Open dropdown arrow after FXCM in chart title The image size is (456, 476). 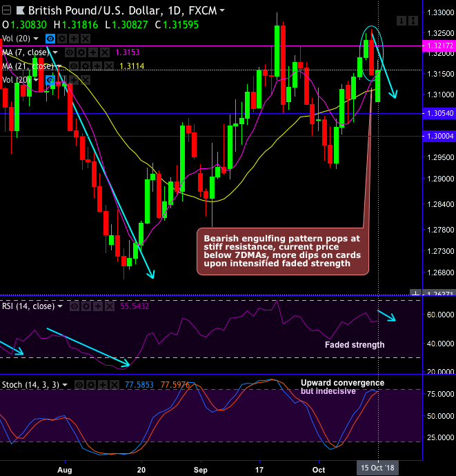coord(222,10)
